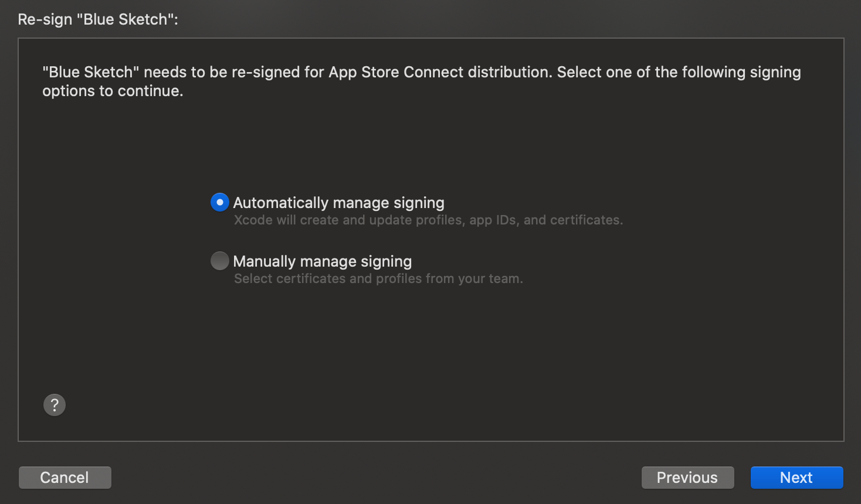Screen dimensions: 861x504
Task: Select the Automatically manage signing radio button
Action: 220,202
